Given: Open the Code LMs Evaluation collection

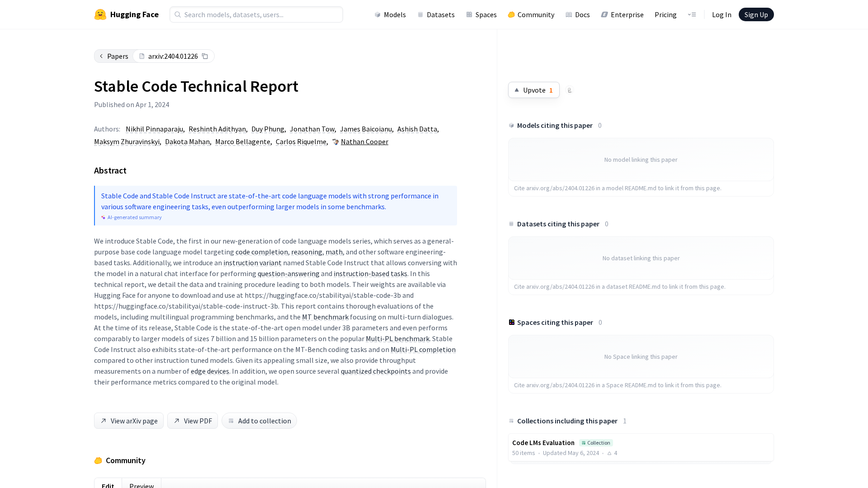Looking at the screenshot, I should click(x=543, y=442).
